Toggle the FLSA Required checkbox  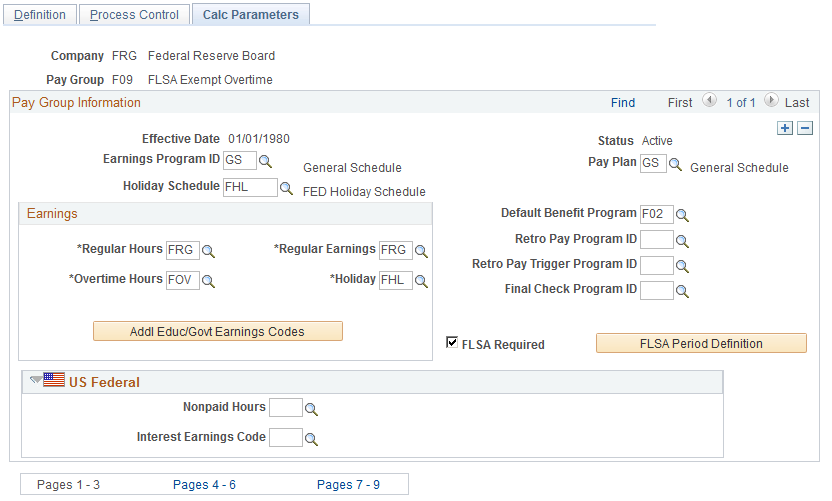point(452,342)
